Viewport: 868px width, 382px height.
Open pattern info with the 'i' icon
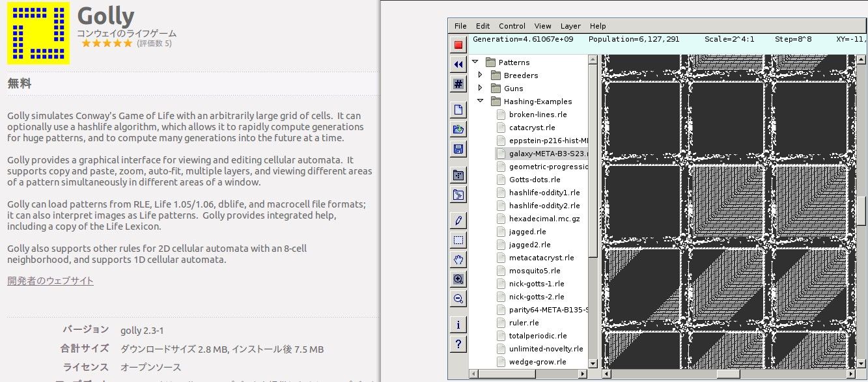pyautogui.click(x=458, y=325)
